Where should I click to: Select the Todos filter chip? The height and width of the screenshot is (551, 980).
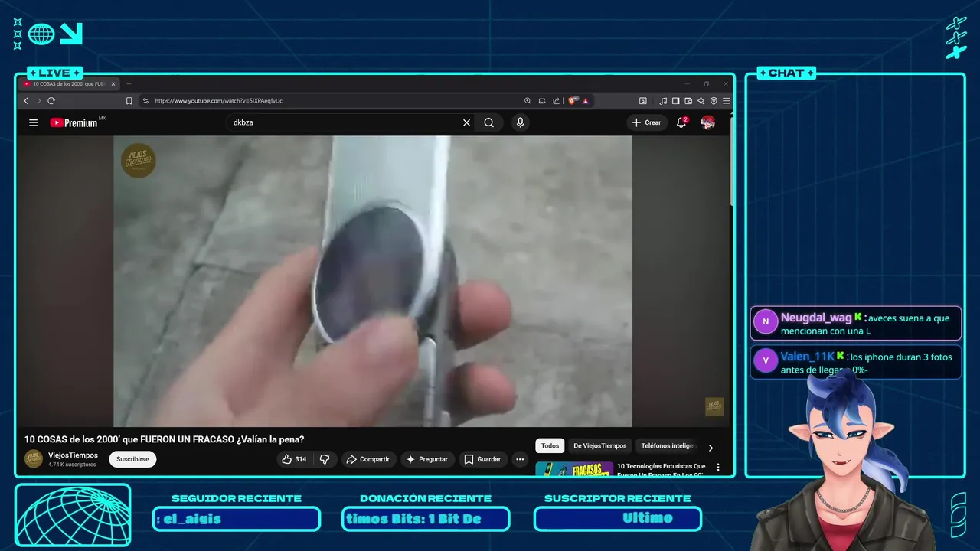(550, 445)
